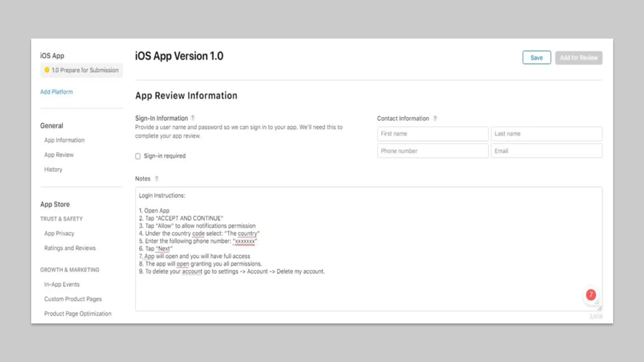Focus the Phone number field
This screenshot has width=644, height=362.
(433, 151)
